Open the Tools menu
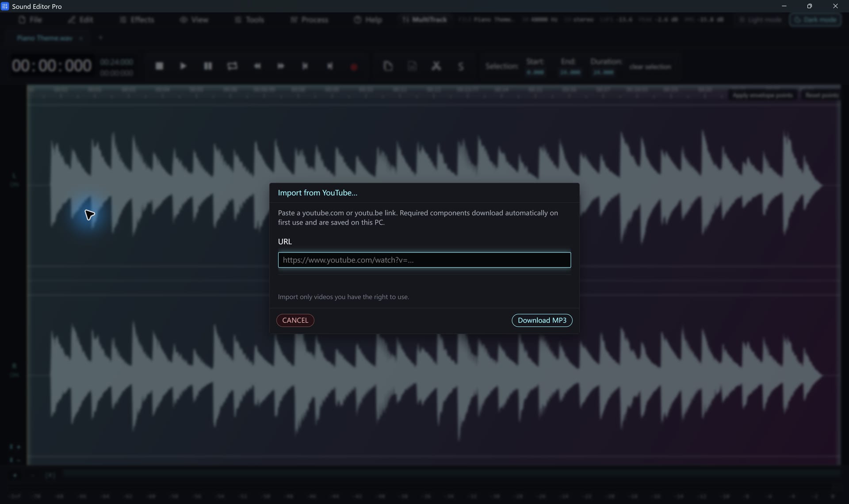The width and height of the screenshot is (849, 504). point(250,20)
